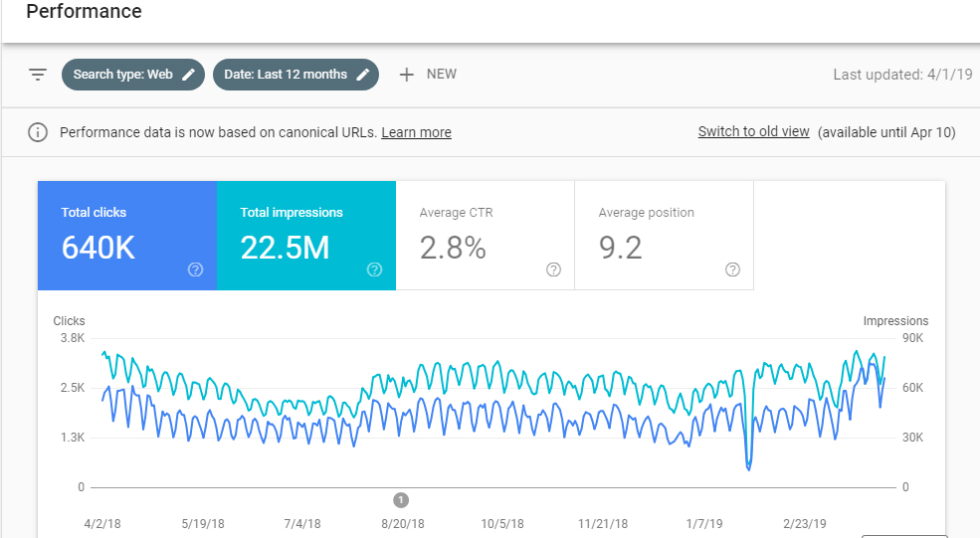
Task: Open help icon on Average CTR card
Action: (553, 269)
